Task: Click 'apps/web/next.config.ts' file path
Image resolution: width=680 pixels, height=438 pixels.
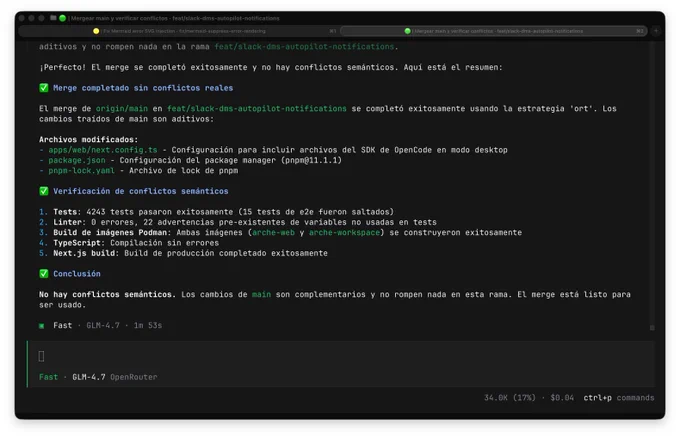Action: [103, 150]
